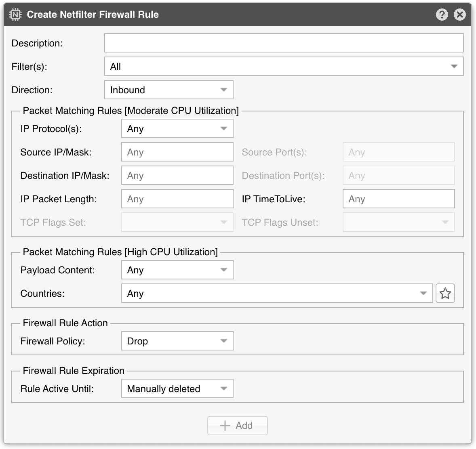Click the disabled Destination Port(s) field
476x449 pixels.
[398, 175]
